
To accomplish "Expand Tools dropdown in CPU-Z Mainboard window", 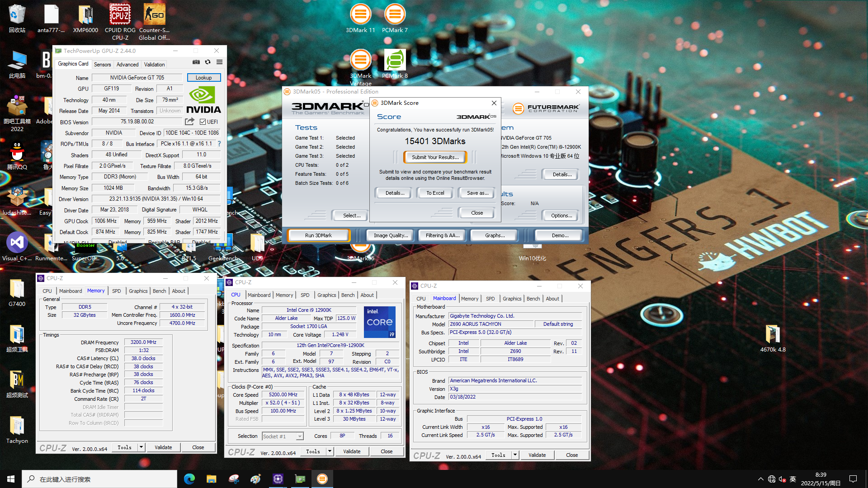I will (x=515, y=455).
